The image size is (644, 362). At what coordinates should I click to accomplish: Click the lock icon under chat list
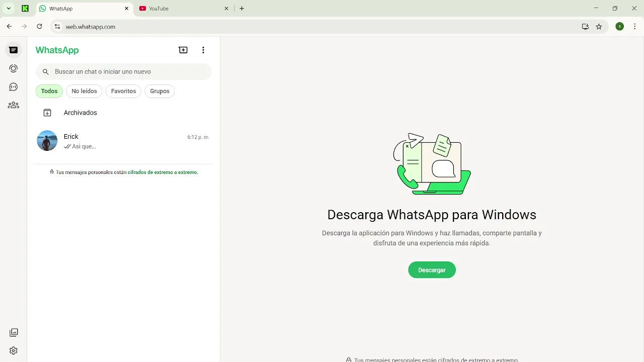[51, 172]
